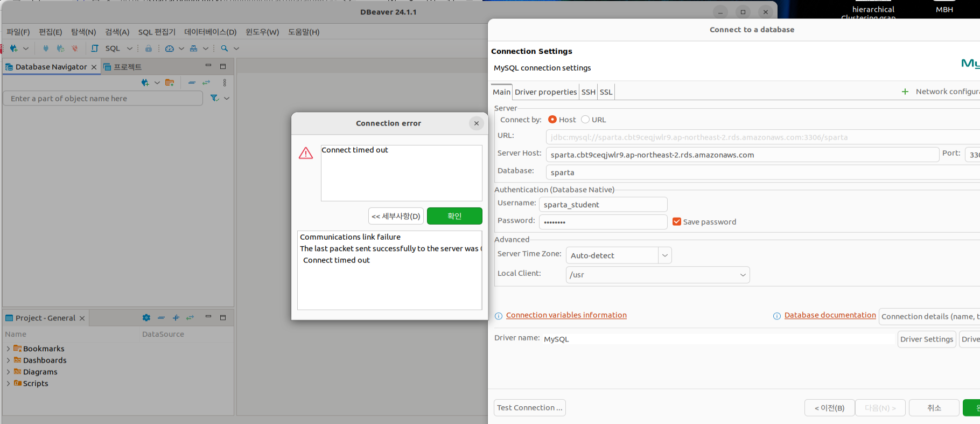Click the red Disconnect plug icon
The height and width of the screenshot is (424, 980).
click(x=75, y=48)
